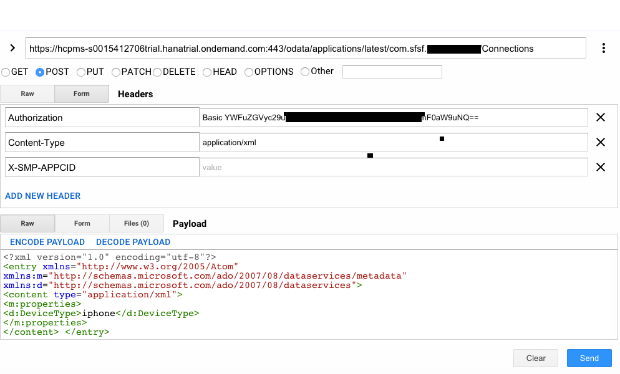Click the ADD NEW HEADER link
Screen dimensions: 620x374
point(43,196)
